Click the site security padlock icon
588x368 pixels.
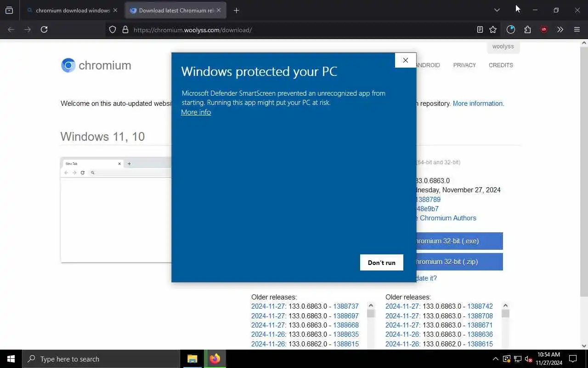coord(125,29)
